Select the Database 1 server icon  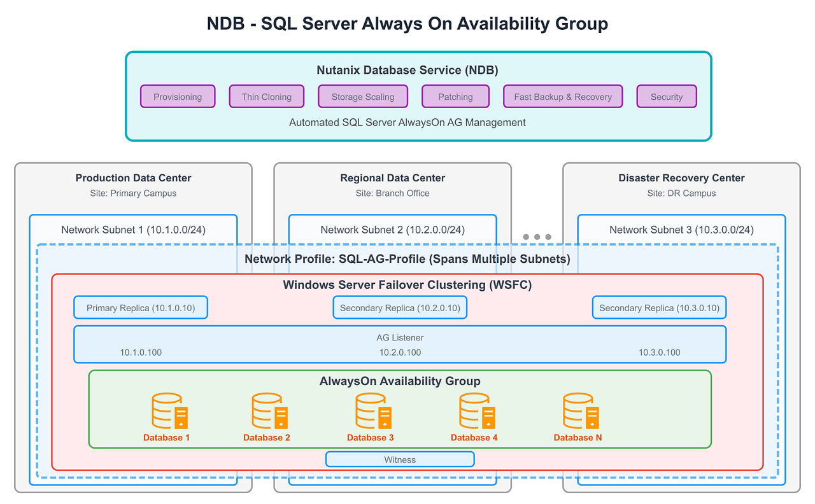pos(167,412)
